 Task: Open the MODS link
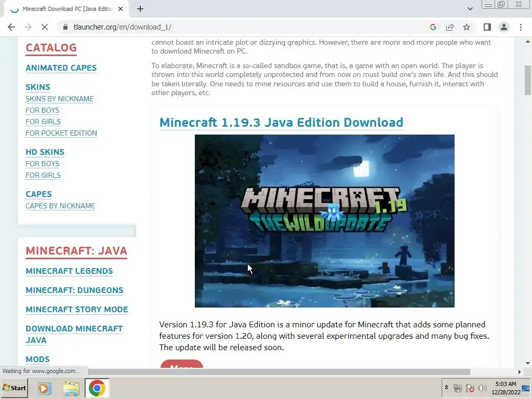pos(37,360)
